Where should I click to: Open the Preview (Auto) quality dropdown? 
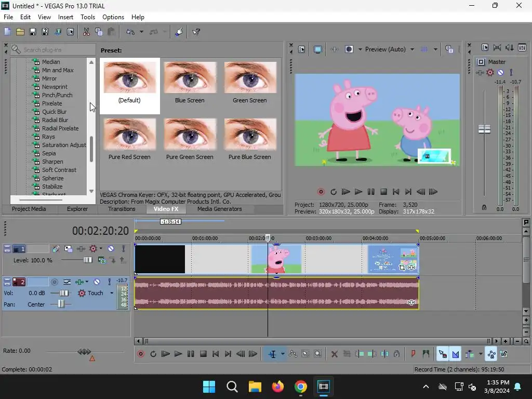(x=412, y=49)
